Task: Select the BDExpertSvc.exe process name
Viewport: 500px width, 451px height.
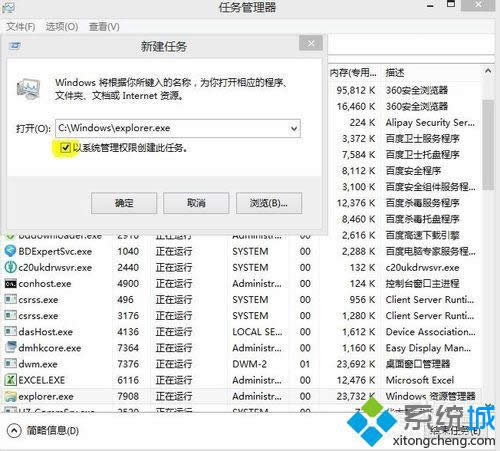Action: click(55, 251)
